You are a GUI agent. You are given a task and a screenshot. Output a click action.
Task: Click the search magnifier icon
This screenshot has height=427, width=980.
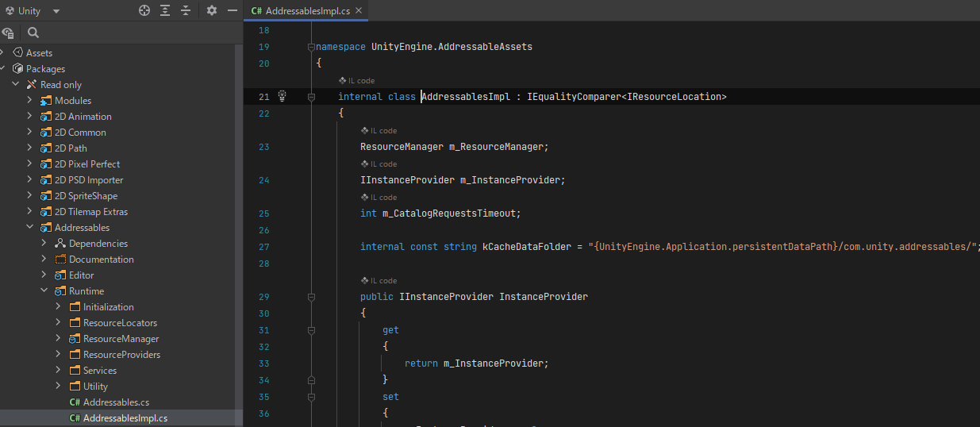click(x=33, y=33)
